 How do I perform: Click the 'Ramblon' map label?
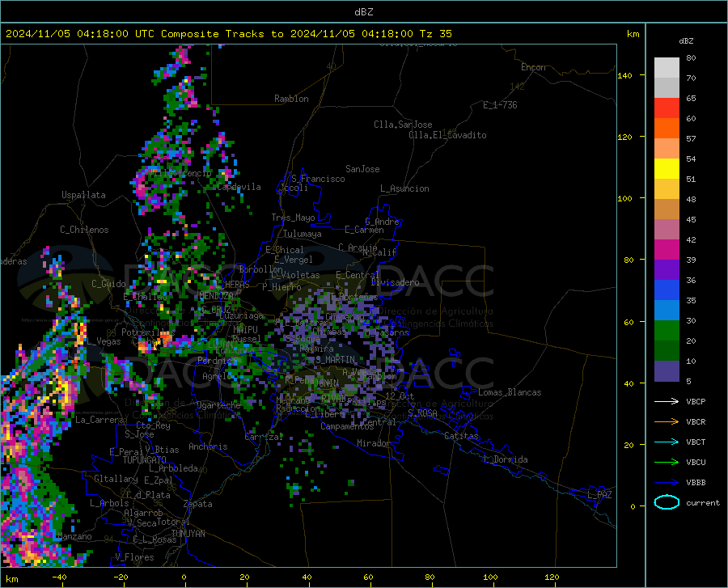(291, 99)
